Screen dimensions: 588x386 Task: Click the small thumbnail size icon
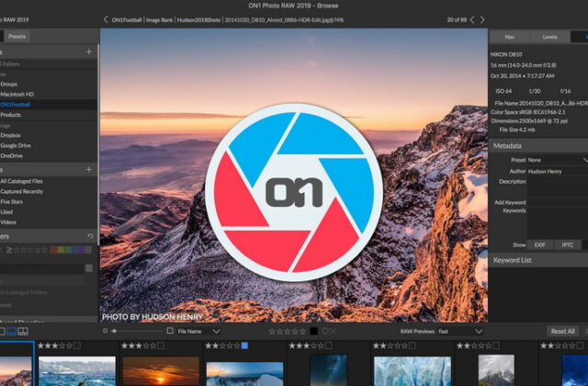click(105, 331)
